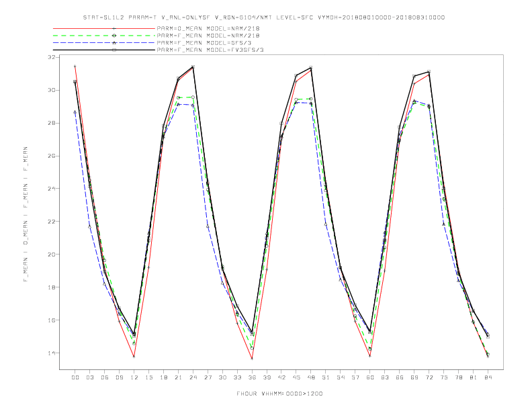532x411 pixels.
Task: Click the blue dashed legend line sample
Action: pos(104,43)
